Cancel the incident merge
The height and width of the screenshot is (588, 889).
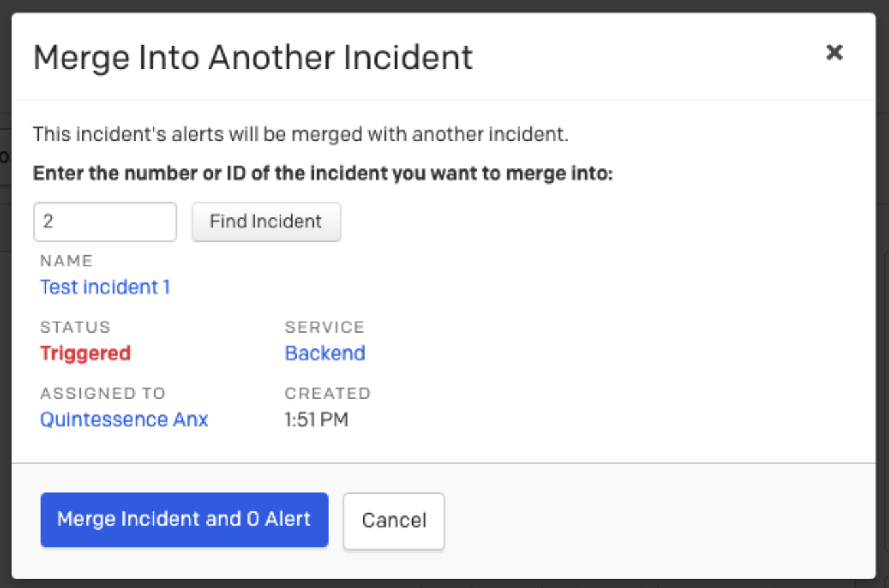(393, 521)
